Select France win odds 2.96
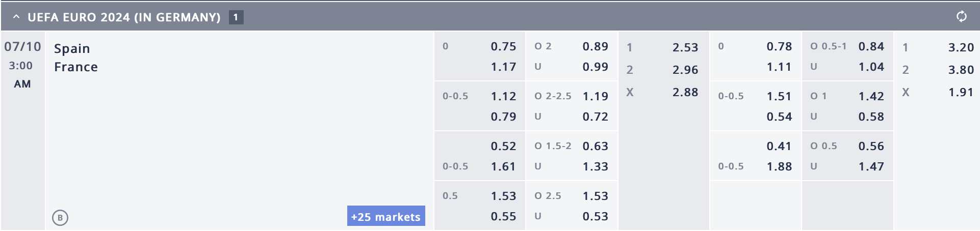The image size is (980, 231). click(685, 70)
